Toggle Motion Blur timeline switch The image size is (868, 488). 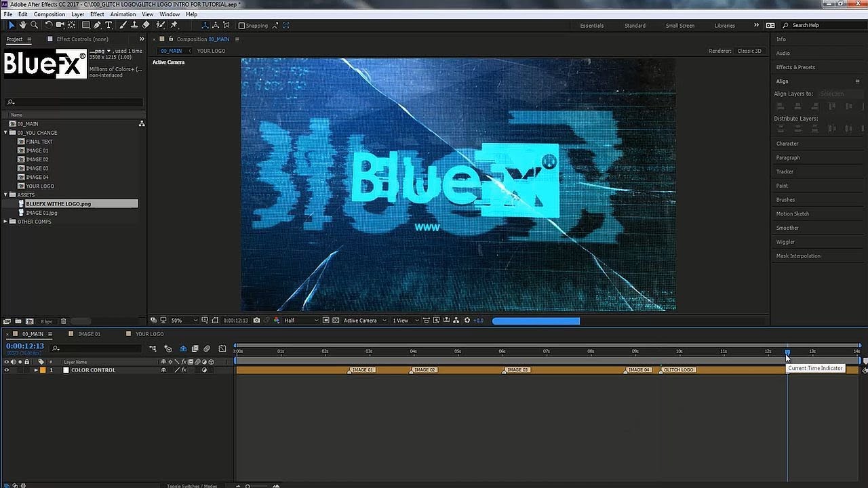207,348
